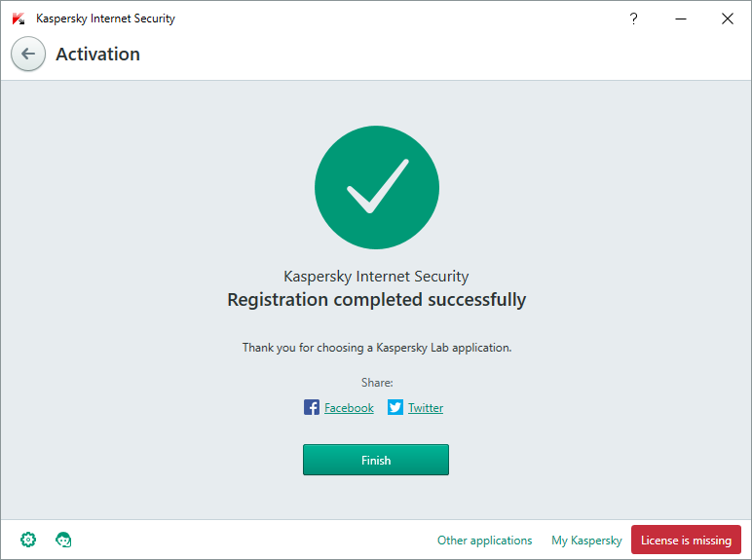This screenshot has width=752, height=560.
Task: Click the Activation page heading
Action: coord(97,55)
